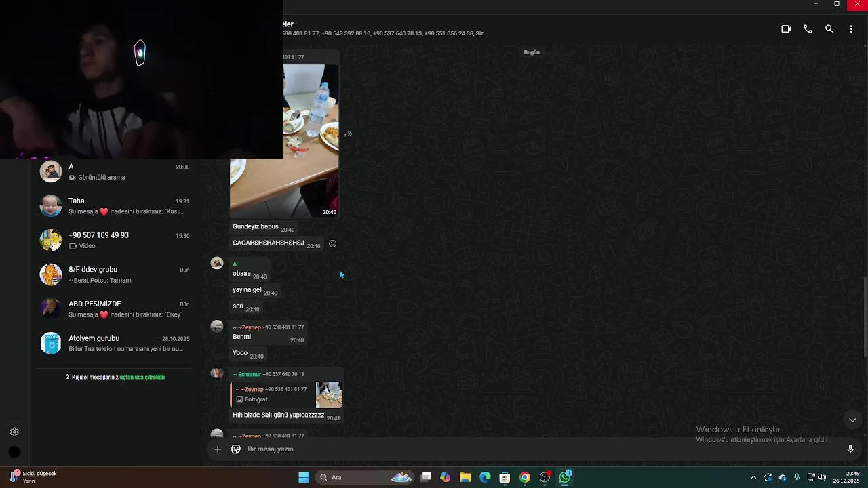Open Microsoft Store on the taskbar
This screenshot has width=868, height=488.
point(505,477)
